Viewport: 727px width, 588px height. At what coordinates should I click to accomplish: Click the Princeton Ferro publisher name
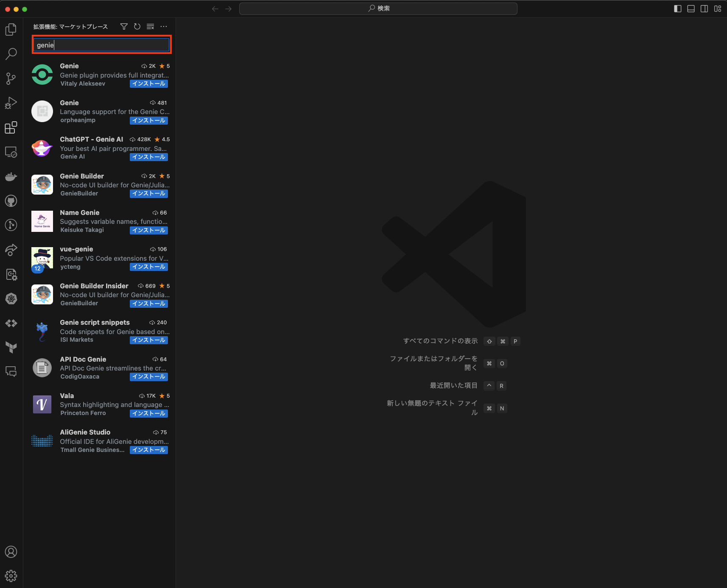83,413
